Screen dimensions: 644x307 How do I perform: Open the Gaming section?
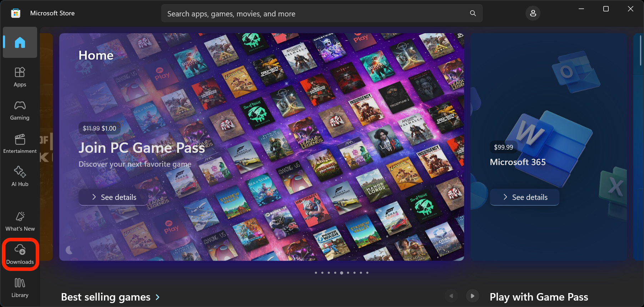tap(20, 110)
